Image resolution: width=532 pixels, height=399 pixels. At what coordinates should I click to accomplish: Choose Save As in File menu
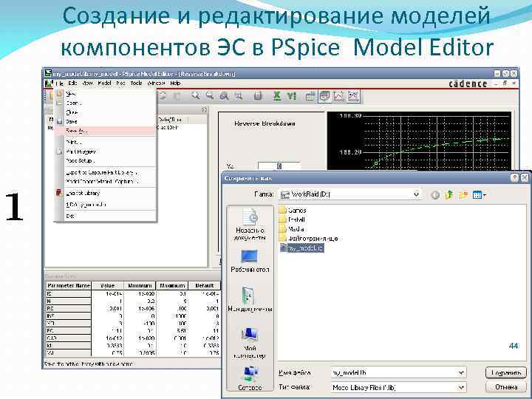pyautogui.click(x=106, y=131)
